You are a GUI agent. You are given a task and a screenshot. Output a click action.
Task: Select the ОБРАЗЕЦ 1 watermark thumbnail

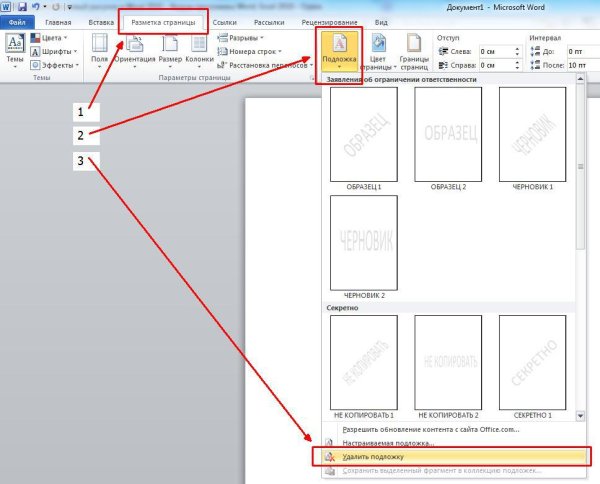tap(364, 134)
